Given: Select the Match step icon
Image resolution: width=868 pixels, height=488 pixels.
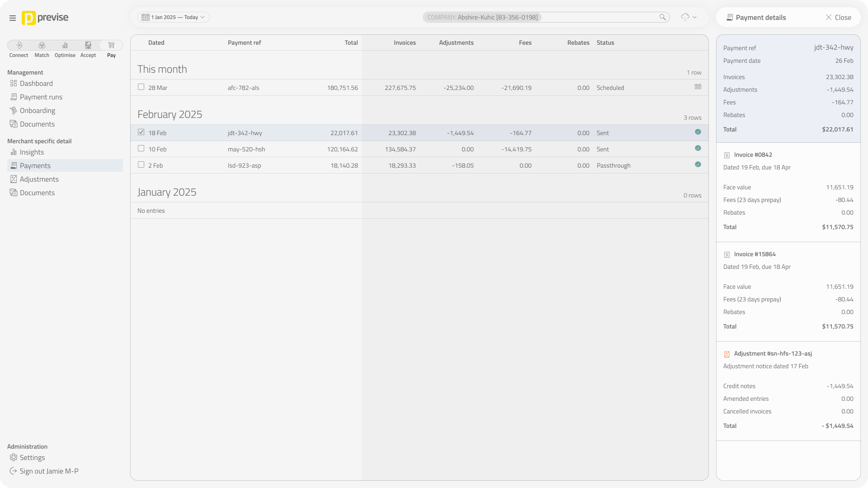Looking at the screenshot, I should pyautogui.click(x=42, y=45).
